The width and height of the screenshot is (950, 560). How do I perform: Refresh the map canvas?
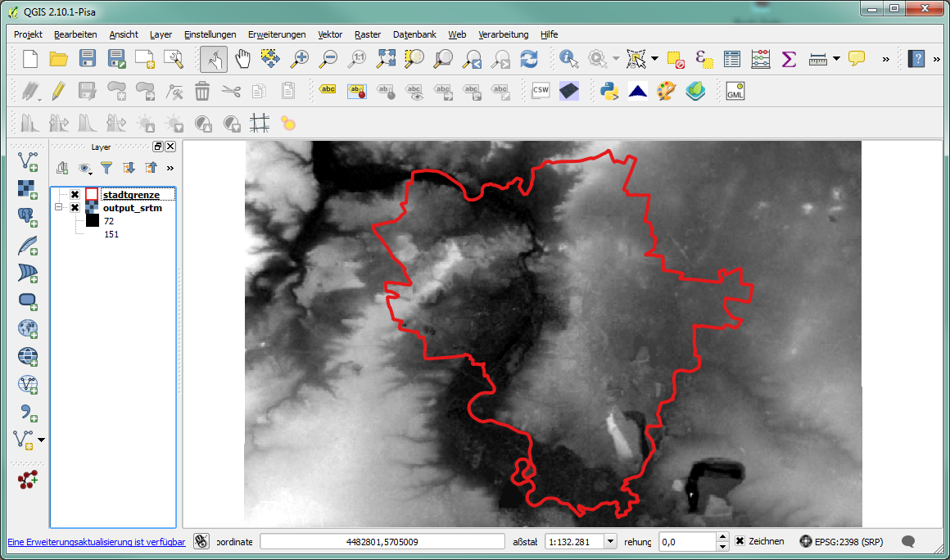point(529,59)
